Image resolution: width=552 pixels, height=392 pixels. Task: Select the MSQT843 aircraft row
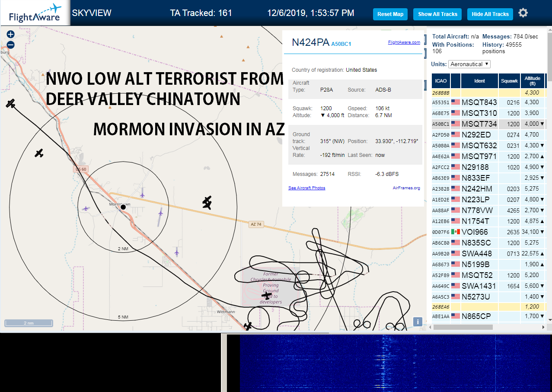488,102
